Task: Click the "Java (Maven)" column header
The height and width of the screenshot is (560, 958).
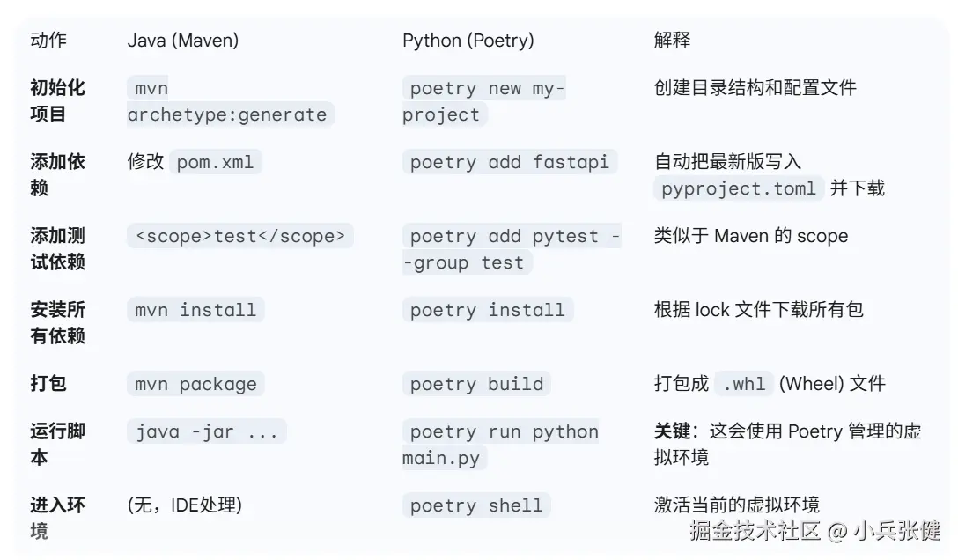Action: pyautogui.click(x=182, y=41)
